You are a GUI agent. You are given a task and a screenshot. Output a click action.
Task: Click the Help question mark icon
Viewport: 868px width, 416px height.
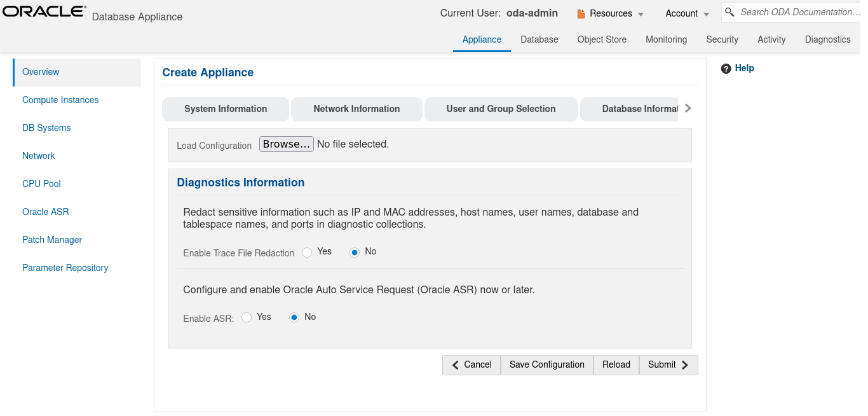726,69
